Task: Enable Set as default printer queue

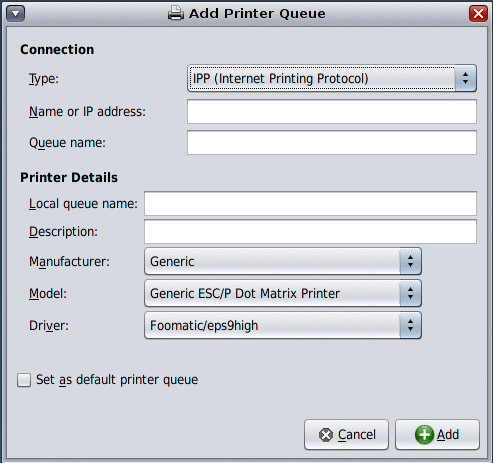Action: [x=24, y=380]
